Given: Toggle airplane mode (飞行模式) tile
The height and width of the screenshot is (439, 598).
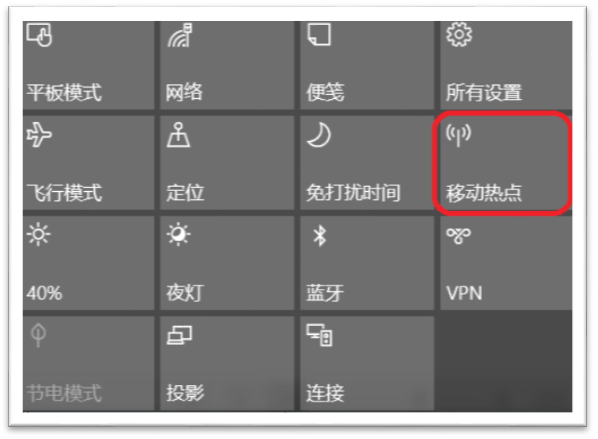Looking at the screenshot, I should 88,163.
